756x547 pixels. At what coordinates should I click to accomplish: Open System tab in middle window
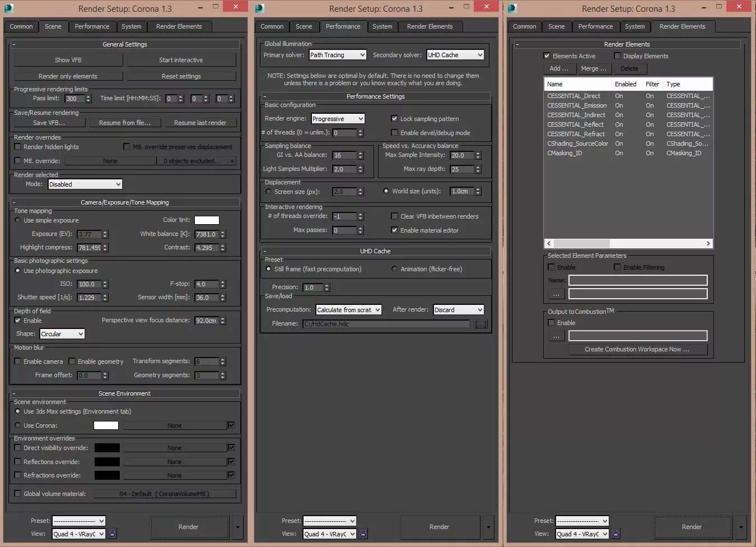382,26
